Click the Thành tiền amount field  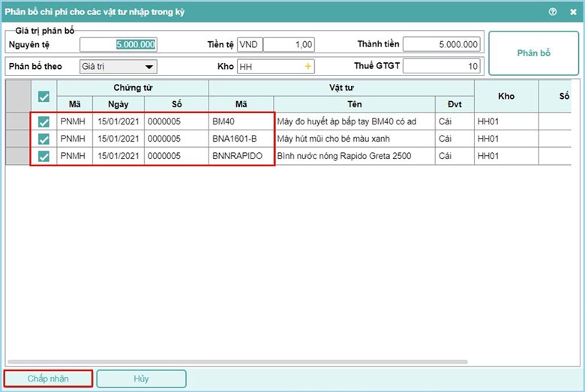click(x=442, y=45)
